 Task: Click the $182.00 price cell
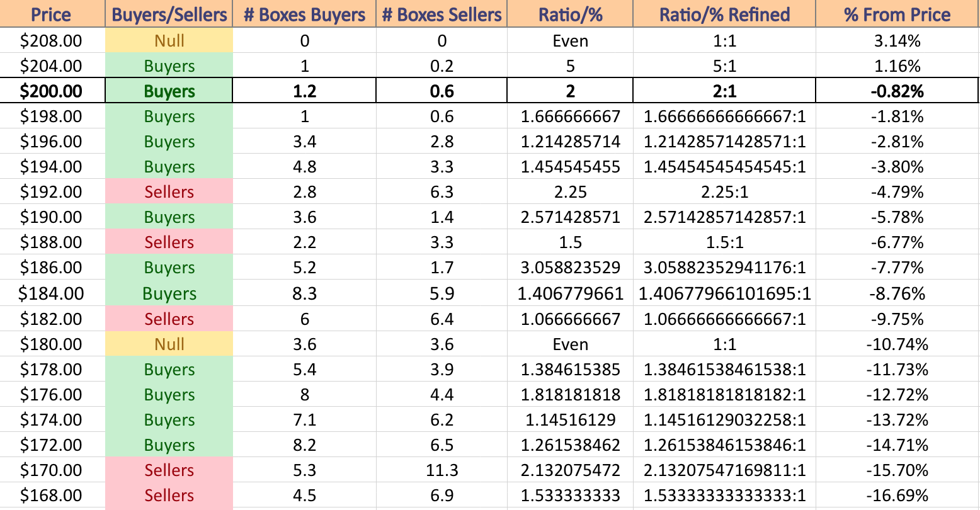click(x=52, y=319)
